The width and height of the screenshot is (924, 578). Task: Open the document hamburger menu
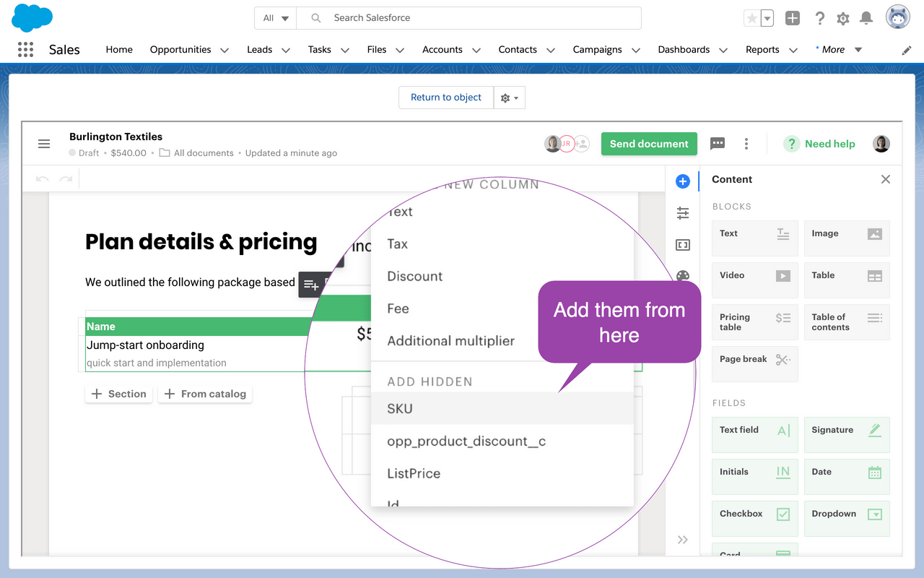pyautogui.click(x=44, y=144)
